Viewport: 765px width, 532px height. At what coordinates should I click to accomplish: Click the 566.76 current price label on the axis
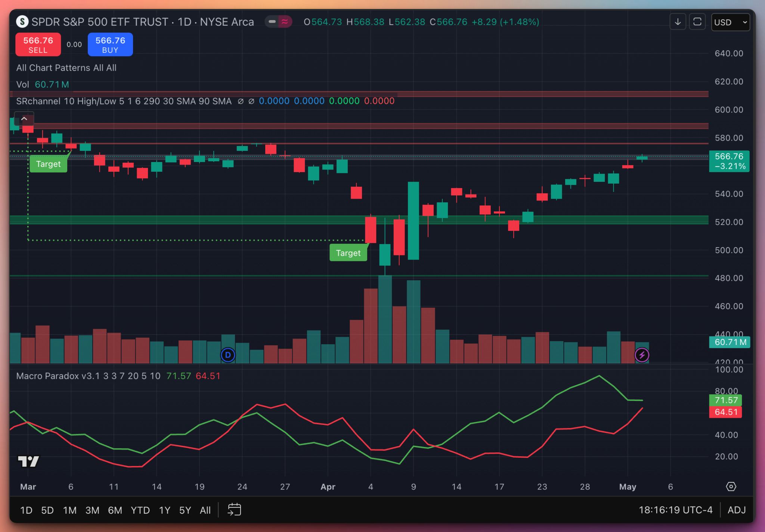click(729, 161)
